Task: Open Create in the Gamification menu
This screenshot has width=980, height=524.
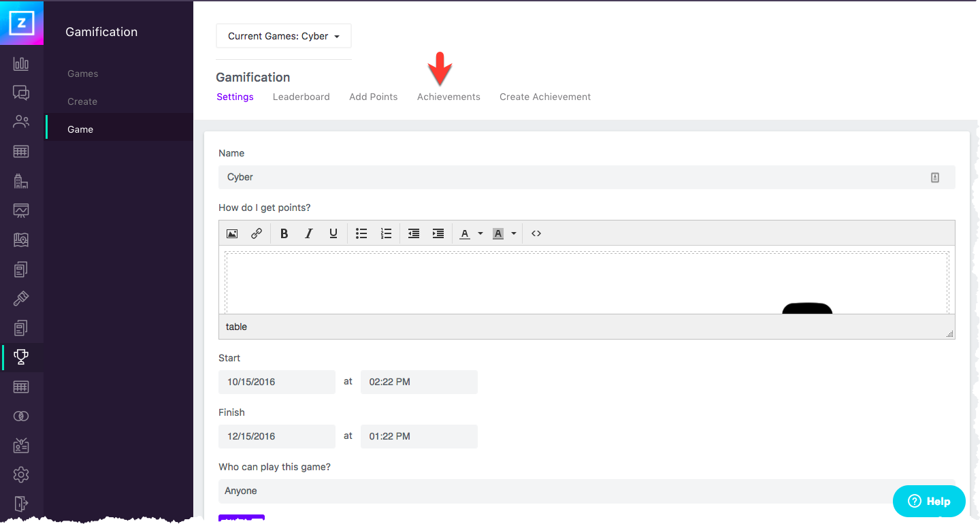Action: tap(82, 101)
